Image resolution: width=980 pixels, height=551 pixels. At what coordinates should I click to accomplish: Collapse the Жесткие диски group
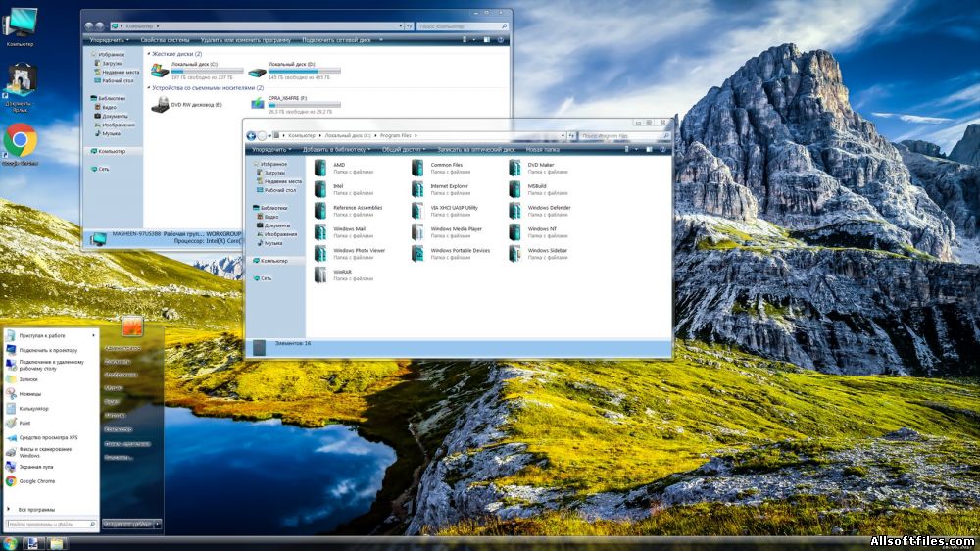coord(149,54)
